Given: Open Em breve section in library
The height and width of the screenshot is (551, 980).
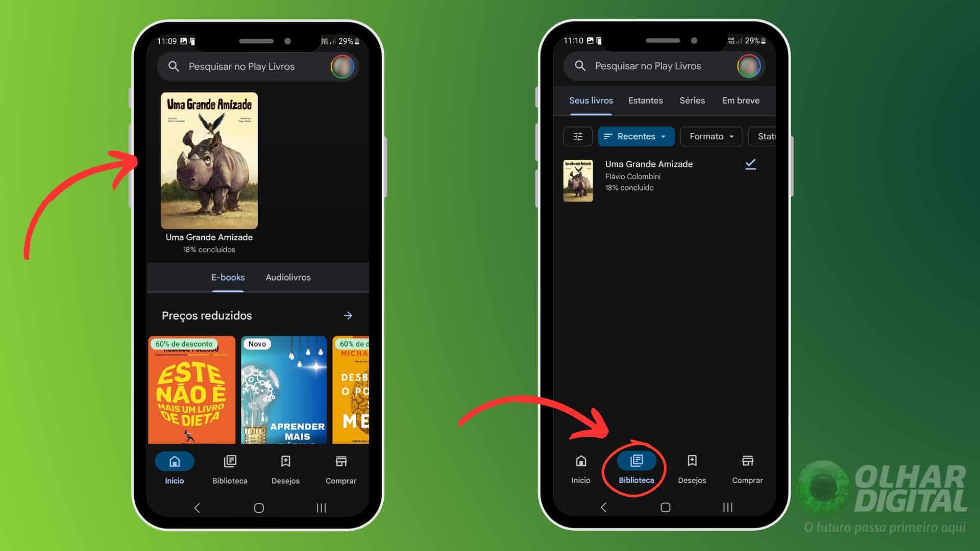Looking at the screenshot, I should click(740, 100).
